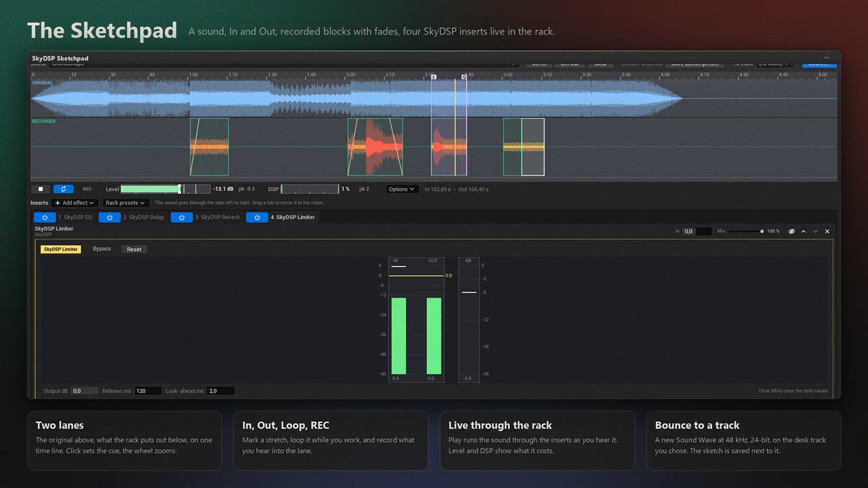Remove the SkyDSP Limiter with X icon
868x488 pixels.
(x=827, y=231)
